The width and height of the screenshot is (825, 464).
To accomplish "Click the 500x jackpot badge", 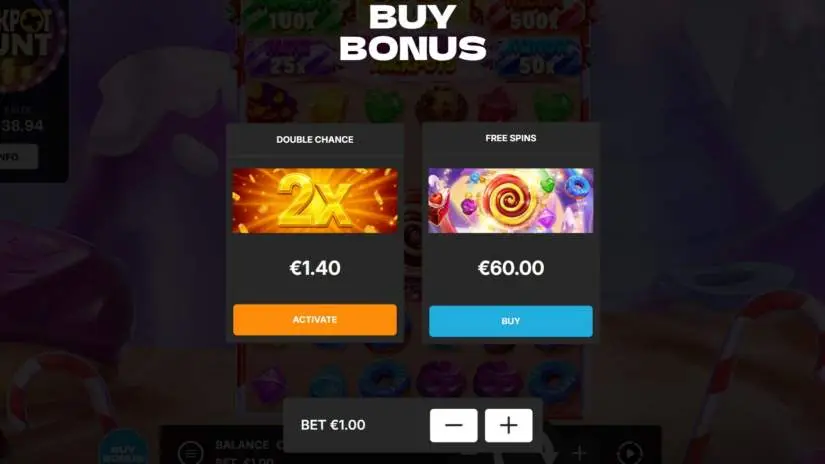I will click(x=534, y=18).
